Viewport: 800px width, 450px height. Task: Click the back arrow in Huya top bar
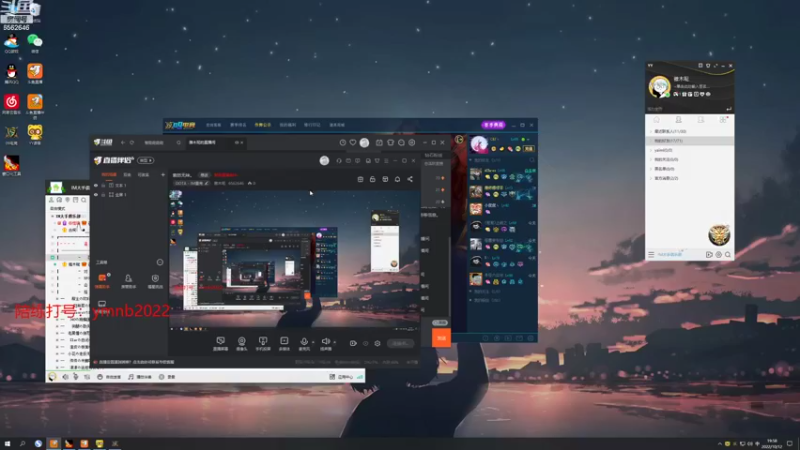[x=122, y=143]
